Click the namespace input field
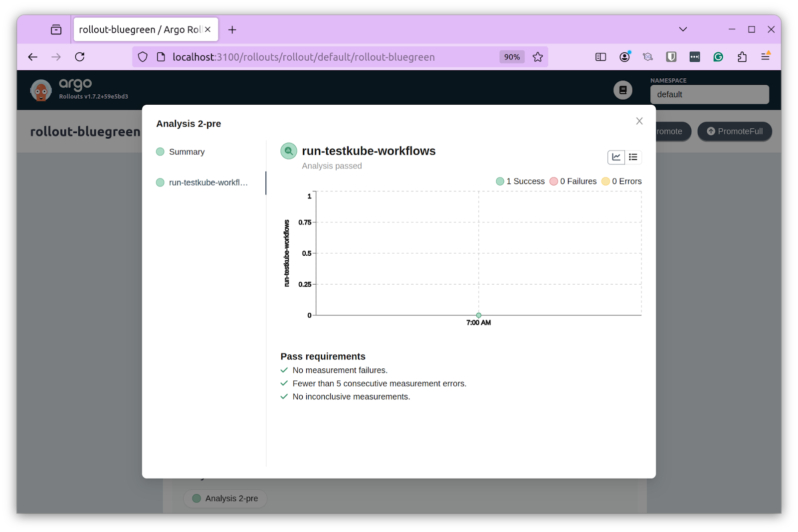The width and height of the screenshot is (798, 532). (709, 94)
